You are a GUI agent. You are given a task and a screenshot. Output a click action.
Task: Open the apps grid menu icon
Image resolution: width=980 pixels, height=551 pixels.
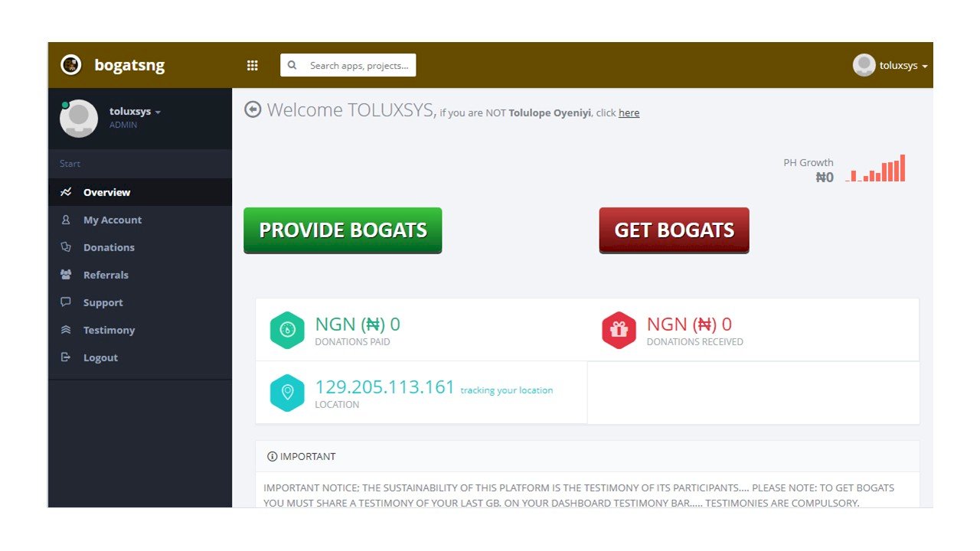[x=253, y=66]
